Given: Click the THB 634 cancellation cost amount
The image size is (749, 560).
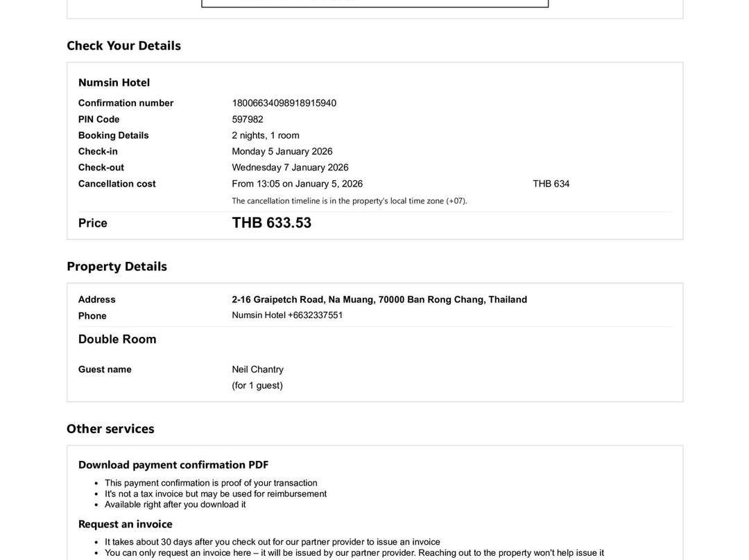Looking at the screenshot, I should pyautogui.click(x=551, y=184).
